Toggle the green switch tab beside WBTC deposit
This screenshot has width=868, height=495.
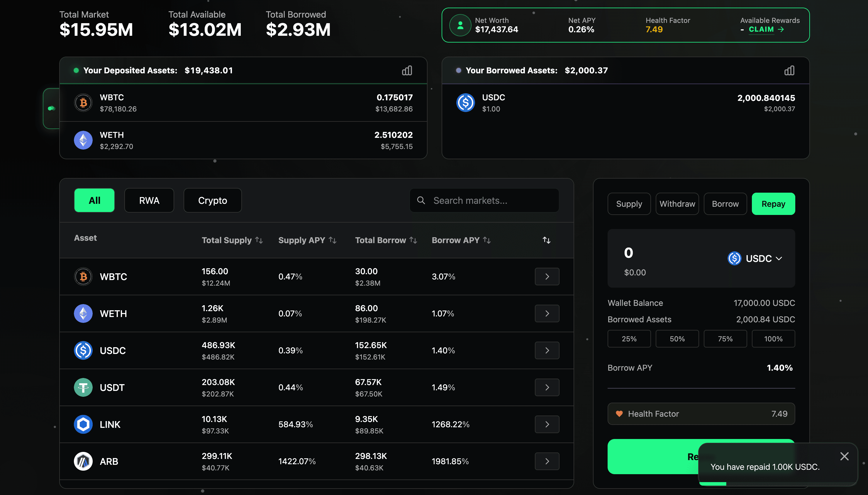pos(51,109)
